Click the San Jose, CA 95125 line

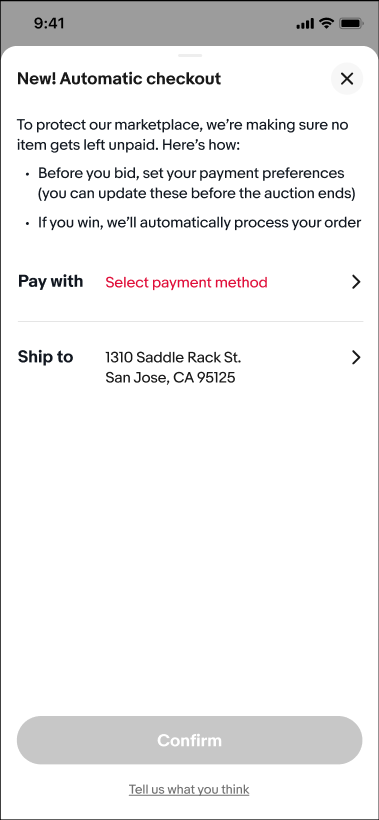(170, 377)
